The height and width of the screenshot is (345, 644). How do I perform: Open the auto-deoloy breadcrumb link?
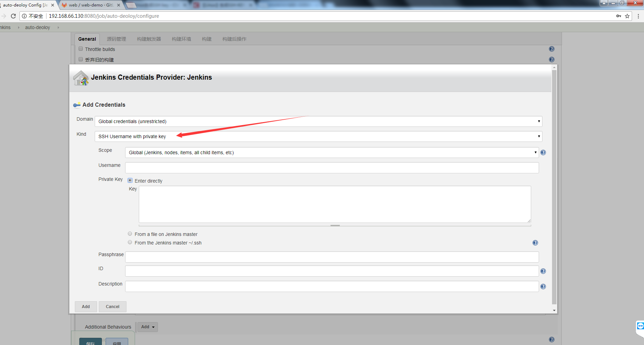click(37, 27)
